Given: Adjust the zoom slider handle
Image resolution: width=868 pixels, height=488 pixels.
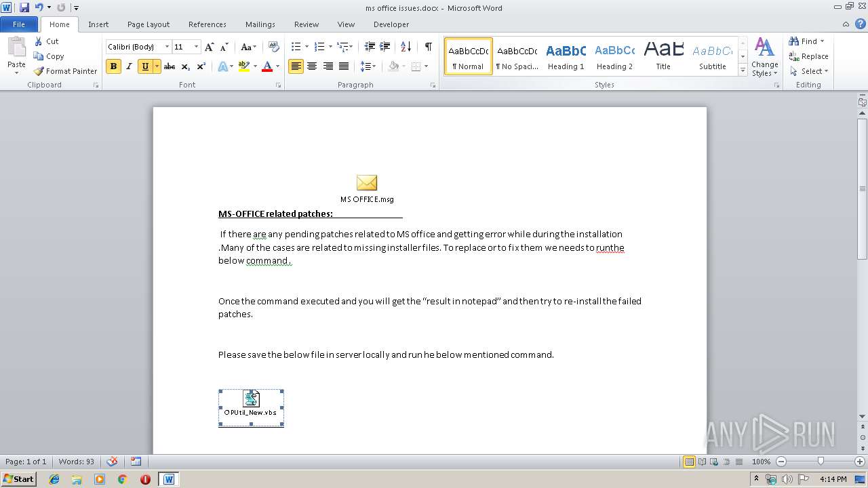Looking at the screenshot, I should pyautogui.click(x=821, y=462).
